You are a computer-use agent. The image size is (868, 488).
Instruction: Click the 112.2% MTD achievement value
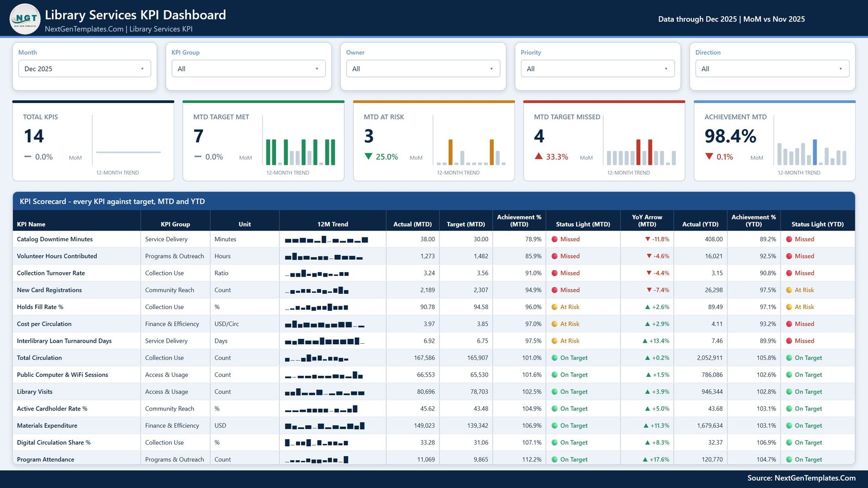tap(532, 459)
